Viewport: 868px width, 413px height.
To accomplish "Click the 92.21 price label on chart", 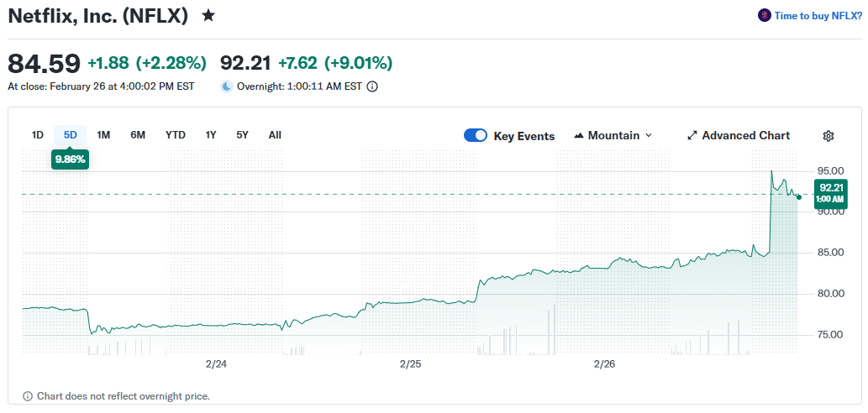I will tap(830, 192).
